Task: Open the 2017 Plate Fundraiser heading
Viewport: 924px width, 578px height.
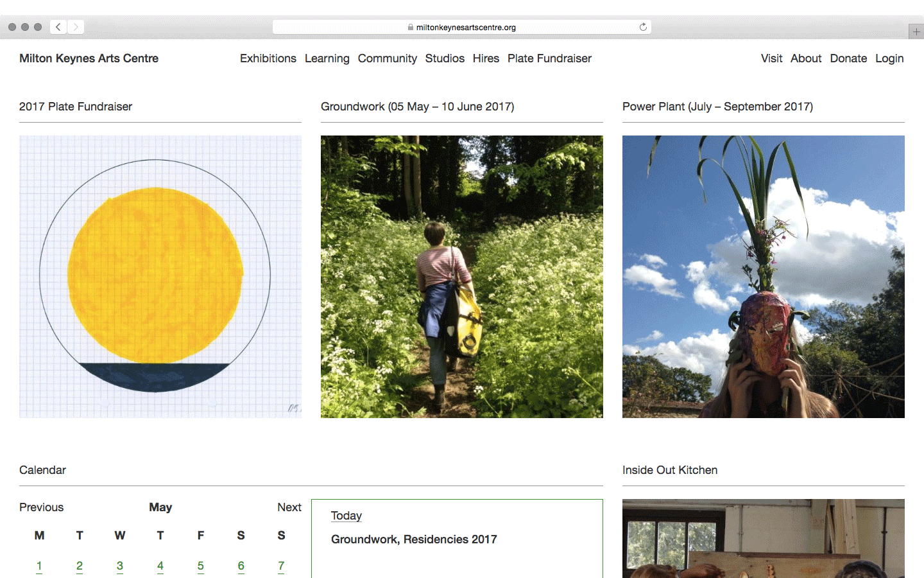Action: click(76, 107)
